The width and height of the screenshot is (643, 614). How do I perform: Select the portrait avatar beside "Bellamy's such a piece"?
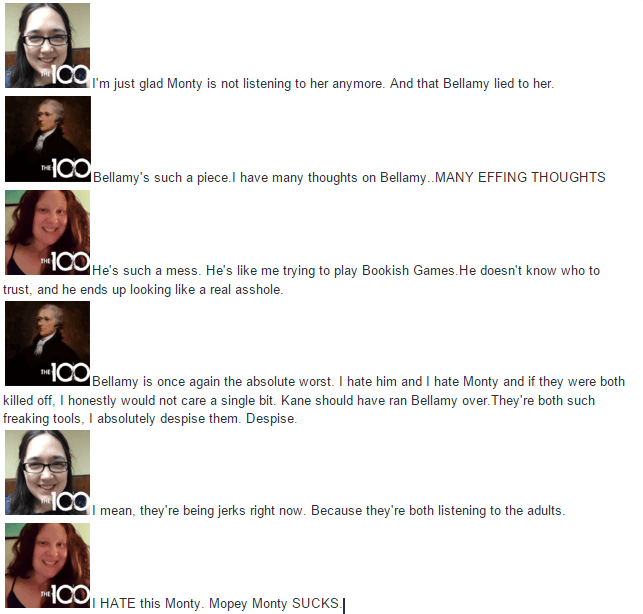(48, 139)
